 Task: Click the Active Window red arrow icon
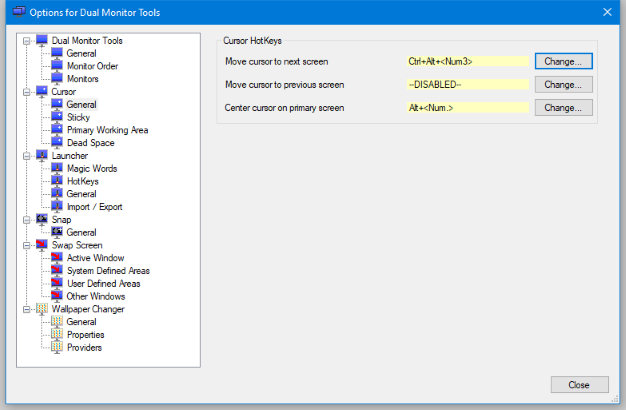(x=57, y=257)
